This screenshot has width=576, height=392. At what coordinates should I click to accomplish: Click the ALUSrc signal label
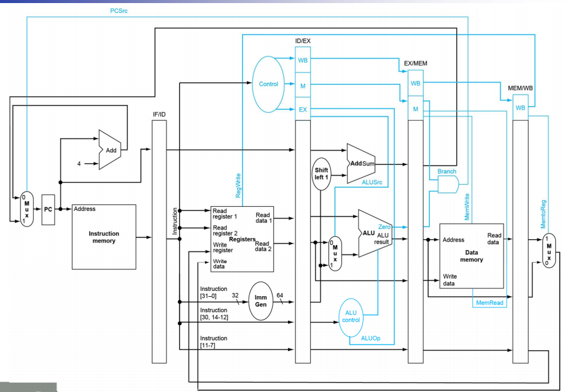[x=372, y=182]
